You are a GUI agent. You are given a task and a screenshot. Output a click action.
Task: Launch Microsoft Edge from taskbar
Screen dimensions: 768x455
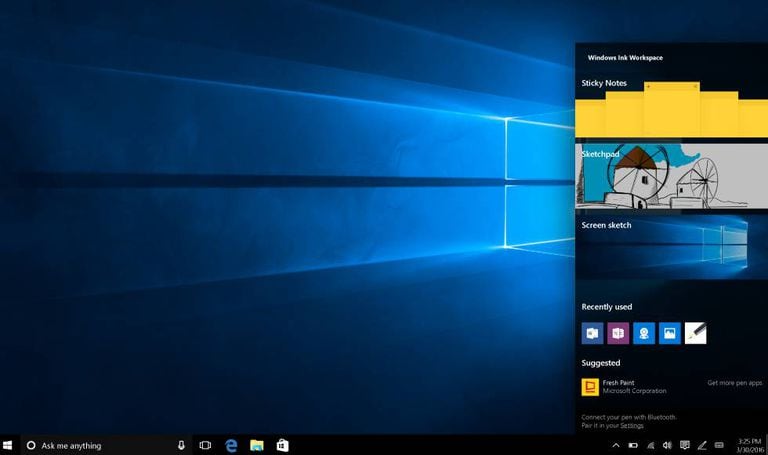tap(231, 445)
